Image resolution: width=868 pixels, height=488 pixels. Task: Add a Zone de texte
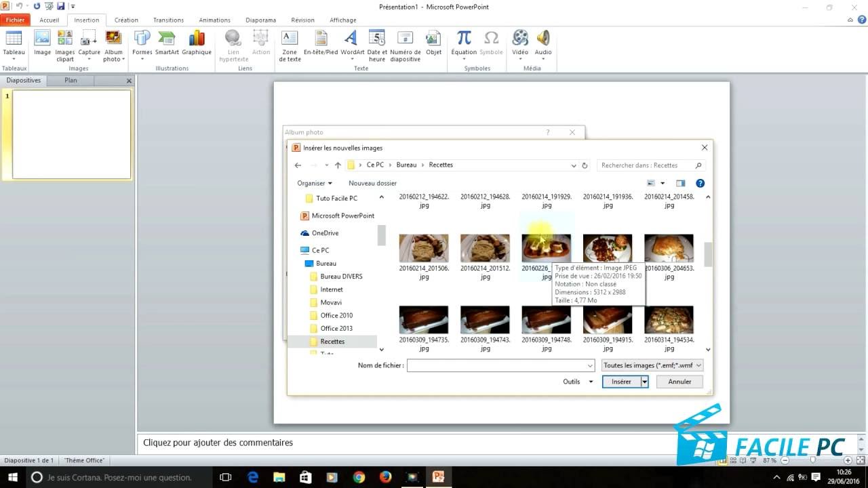(x=290, y=45)
